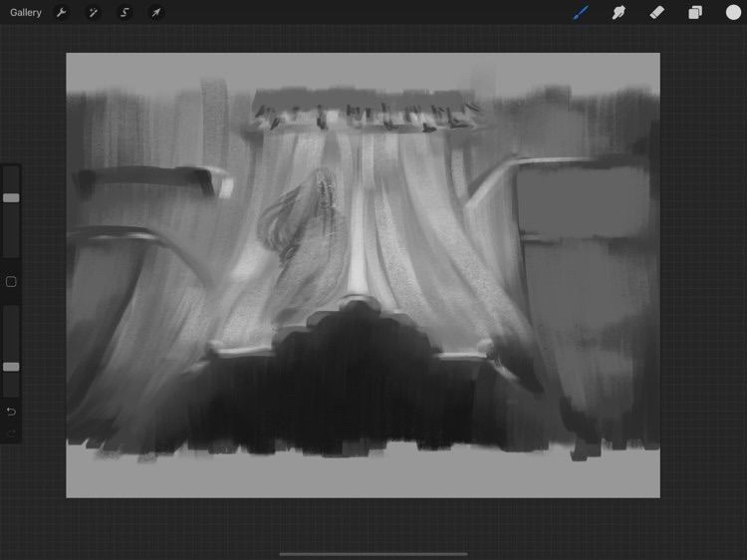The image size is (747, 560).
Task: Redo the last undone stroke
Action: 11,433
